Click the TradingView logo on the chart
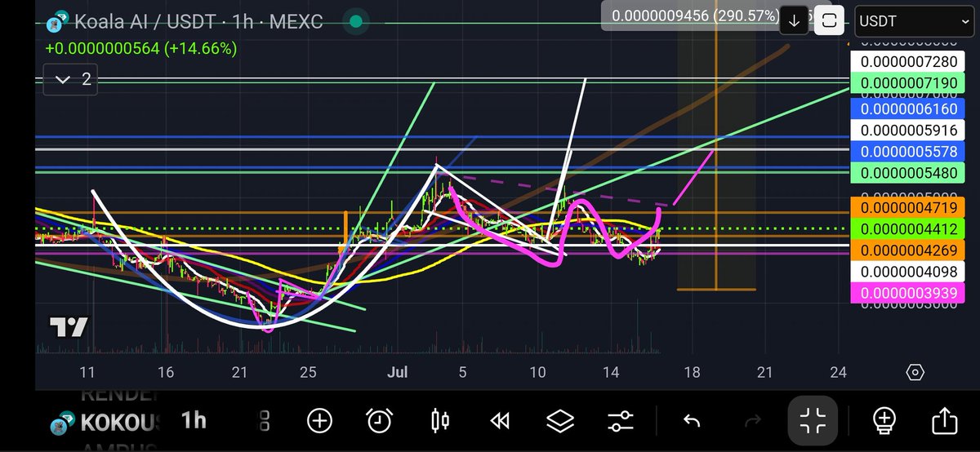This screenshot has width=980, height=452. [x=69, y=327]
